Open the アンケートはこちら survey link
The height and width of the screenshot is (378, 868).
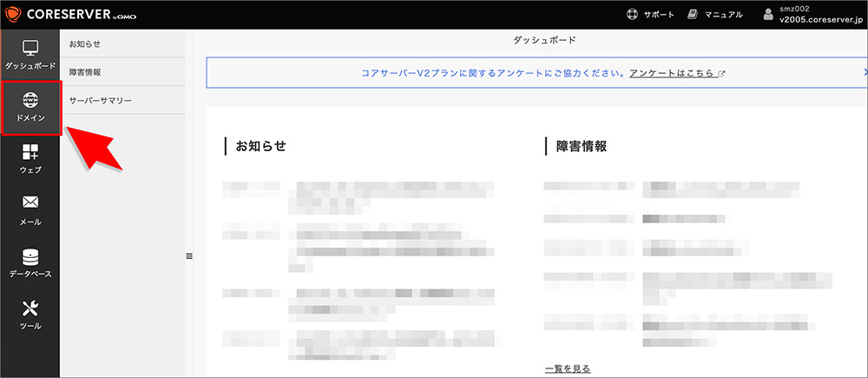678,73
